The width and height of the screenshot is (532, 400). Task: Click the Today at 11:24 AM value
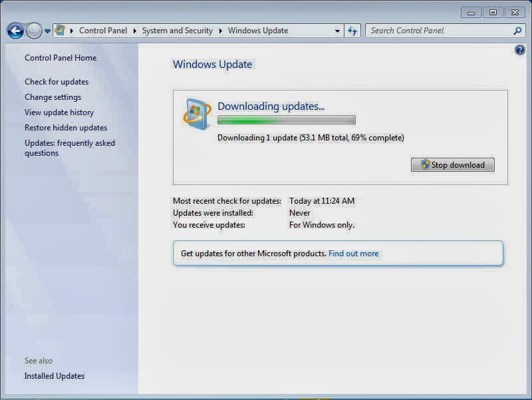pos(322,201)
